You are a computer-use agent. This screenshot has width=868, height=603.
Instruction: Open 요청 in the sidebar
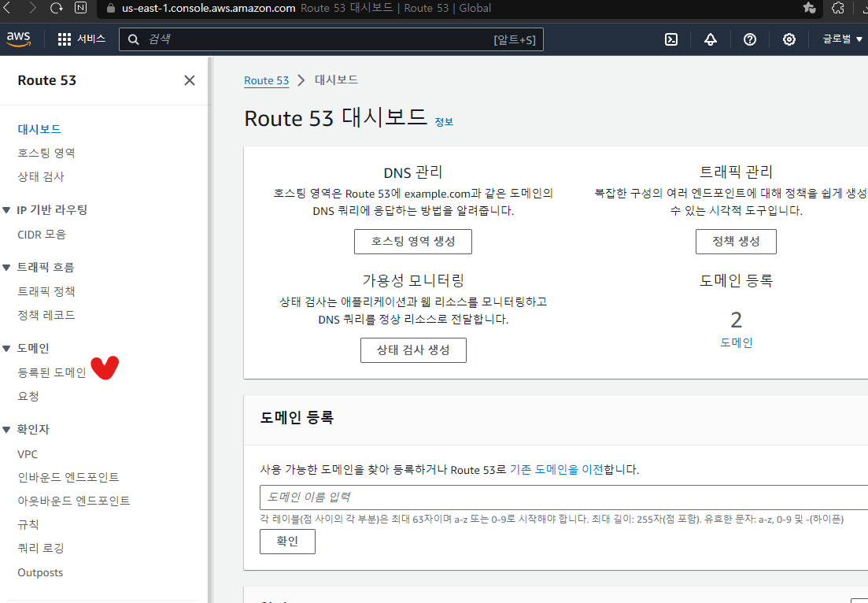click(x=28, y=397)
